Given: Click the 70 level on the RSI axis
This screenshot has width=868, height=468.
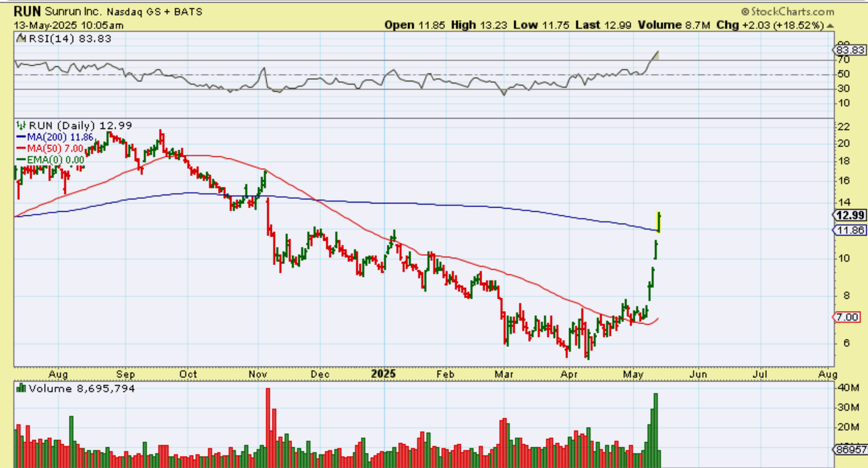Looking at the screenshot, I should pyautogui.click(x=844, y=60).
